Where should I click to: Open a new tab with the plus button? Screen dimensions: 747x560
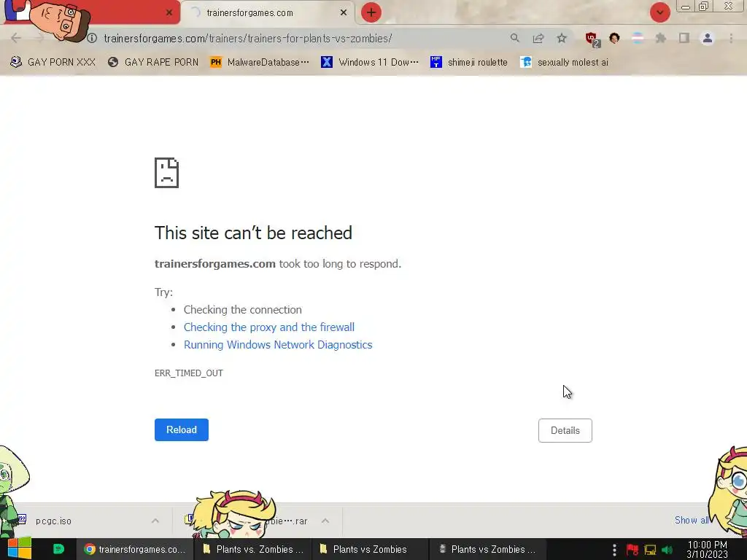coord(371,12)
